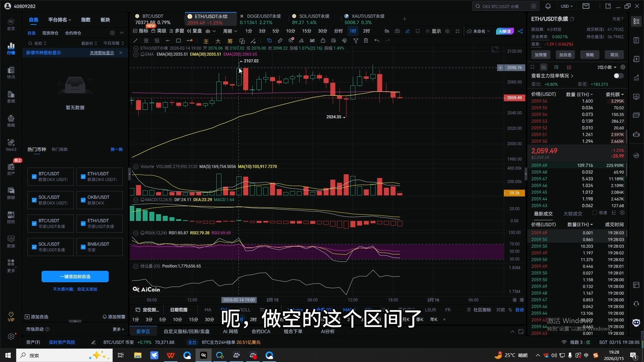Expand the 平台排名 dropdown

(x=59, y=20)
